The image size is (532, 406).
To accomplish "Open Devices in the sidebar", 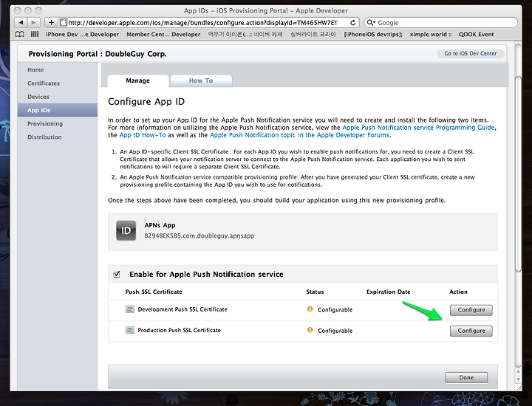I will point(38,97).
